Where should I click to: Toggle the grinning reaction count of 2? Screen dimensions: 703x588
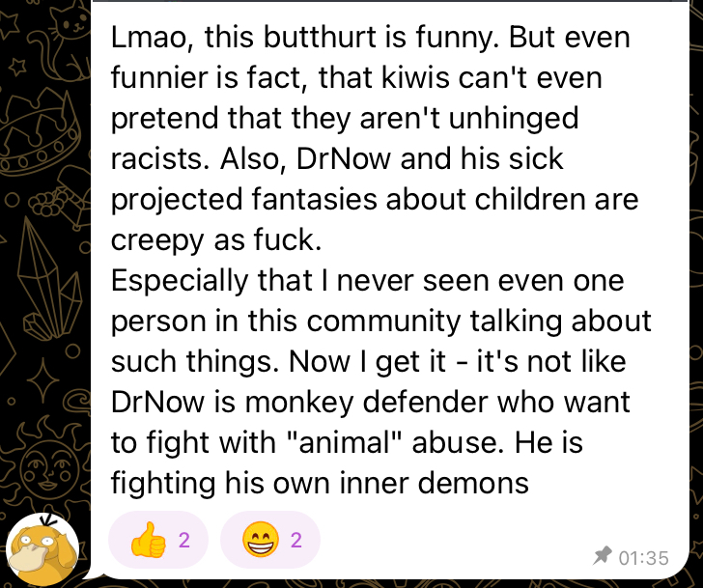click(x=295, y=540)
